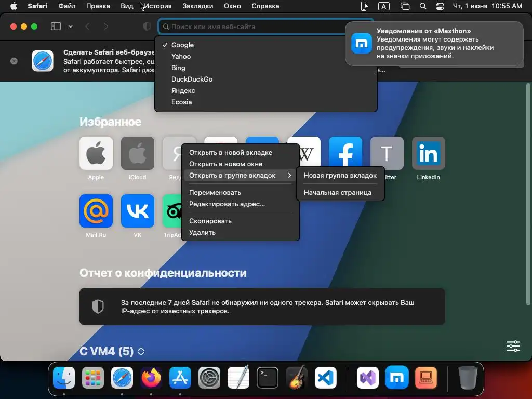Open Spotlight search in menu bar
This screenshot has height=399, width=532.
tap(423, 6)
